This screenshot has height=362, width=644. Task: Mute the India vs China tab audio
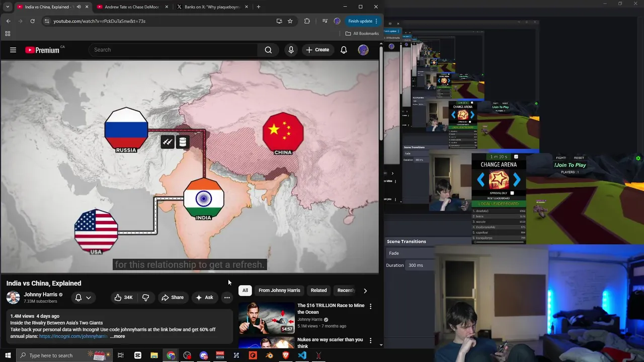coord(78,7)
